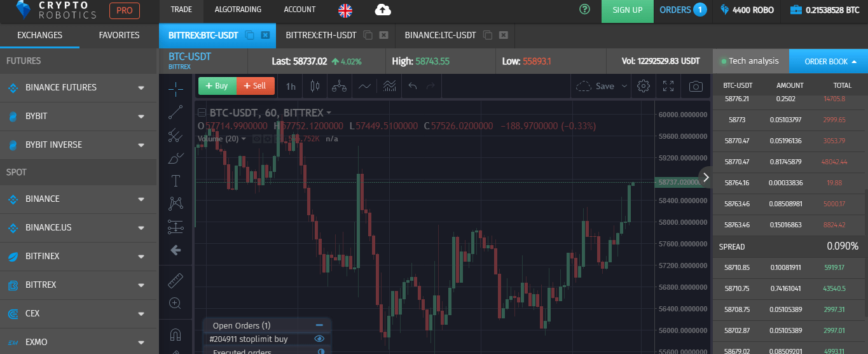Open the candlestick chart style picker
Image resolution: width=868 pixels, height=354 pixels.
pyautogui.click(x=314, y=86)
